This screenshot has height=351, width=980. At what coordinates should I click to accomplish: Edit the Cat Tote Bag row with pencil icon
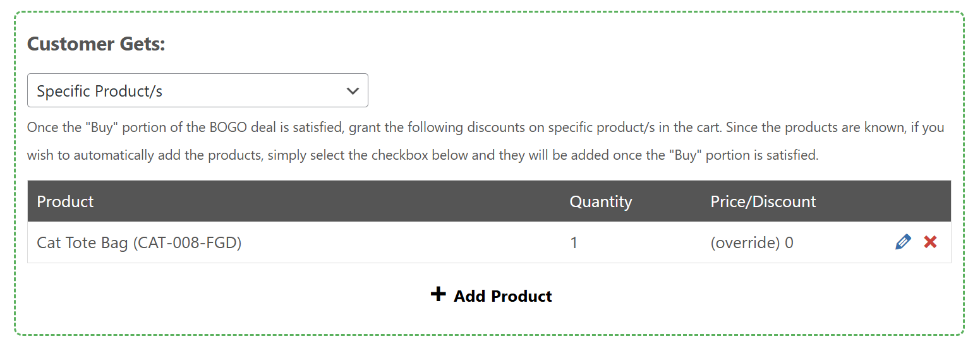[x=904, y=242]
